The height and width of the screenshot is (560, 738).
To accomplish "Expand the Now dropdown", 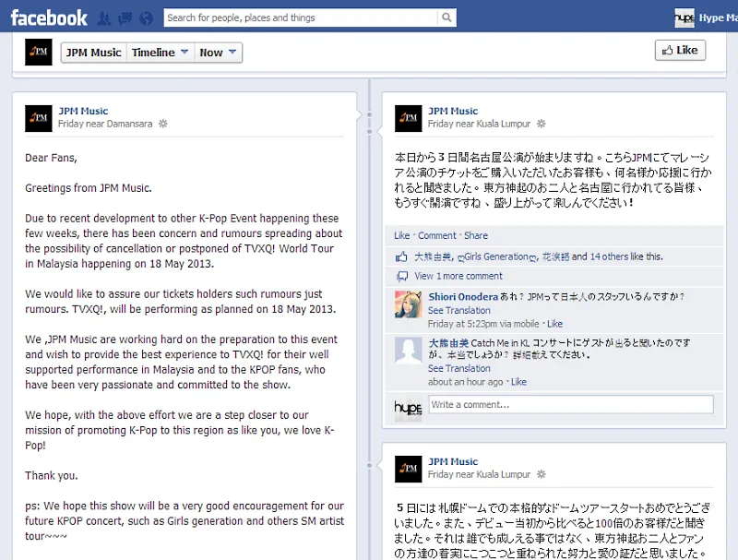I will pos(218,53).
